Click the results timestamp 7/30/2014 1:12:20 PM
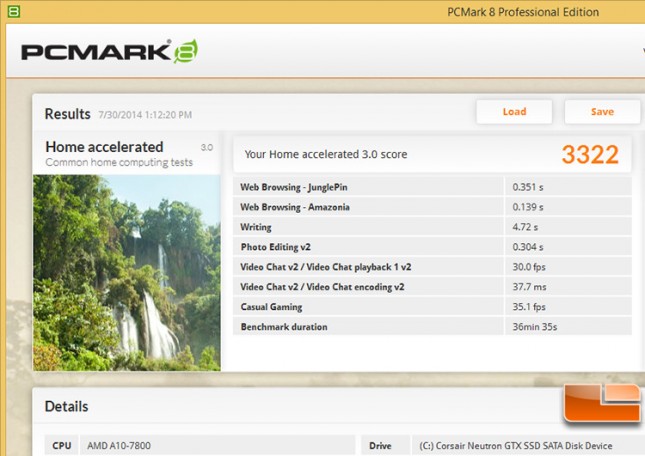This screenshot has width=645, height=456. click(x=145, y=115)
